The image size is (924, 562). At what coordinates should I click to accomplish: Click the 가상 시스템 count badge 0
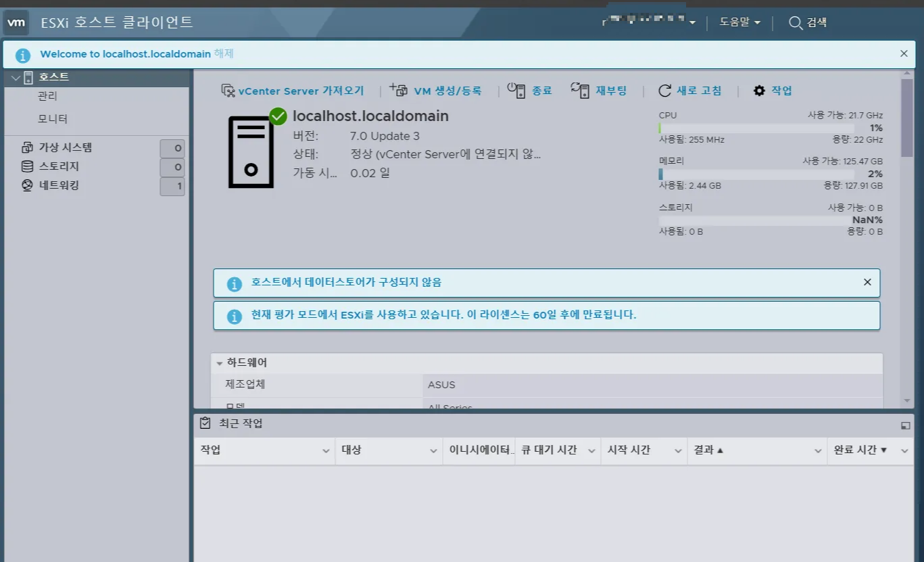(172, 148)
